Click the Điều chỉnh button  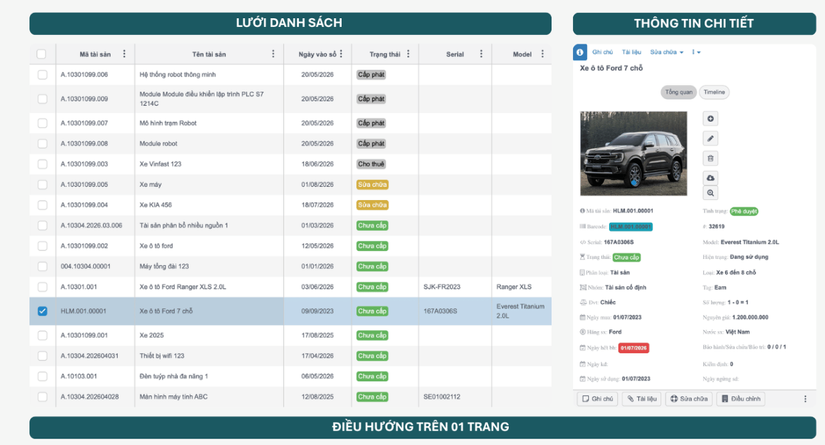[741, 399]
